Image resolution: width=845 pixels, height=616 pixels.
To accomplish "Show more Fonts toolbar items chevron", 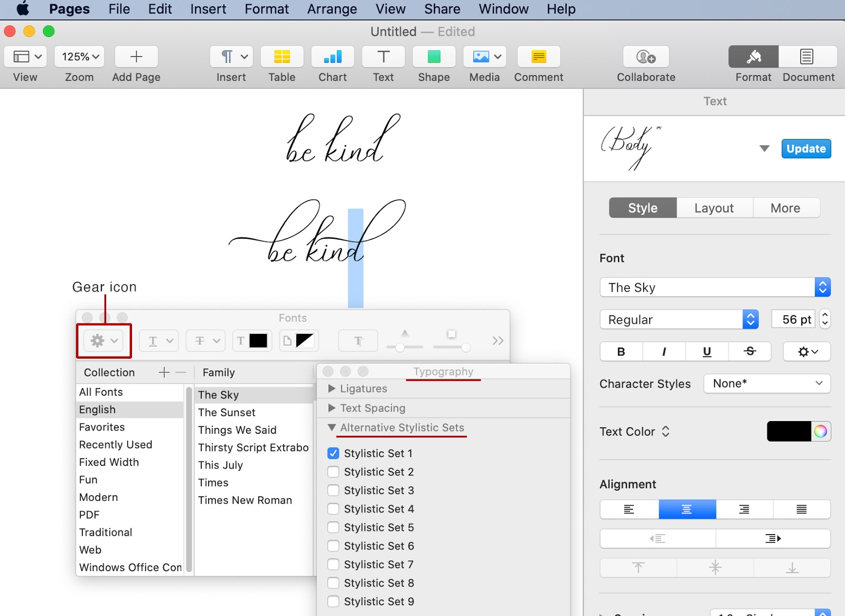I will pyautogui.click(x=497, y=341).
